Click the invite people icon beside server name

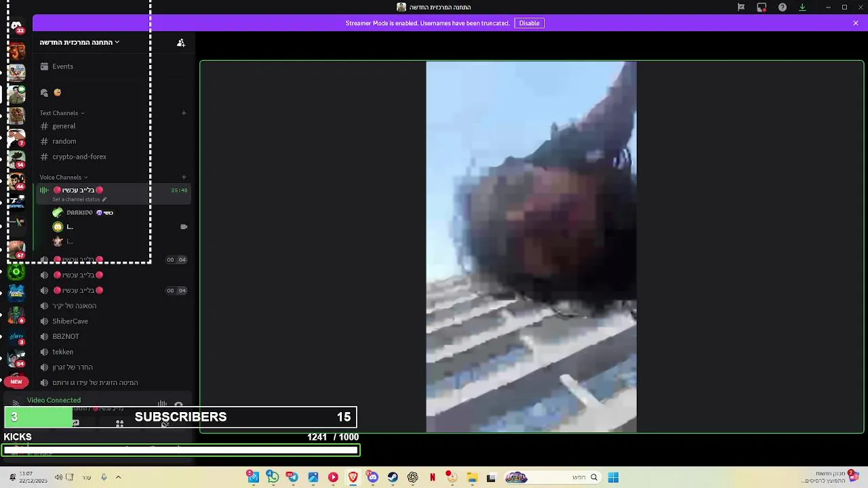click(x=181, y=42)
